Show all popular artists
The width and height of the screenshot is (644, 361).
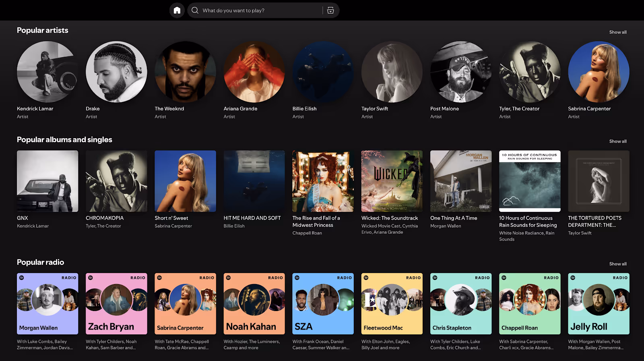click(618, 32)
